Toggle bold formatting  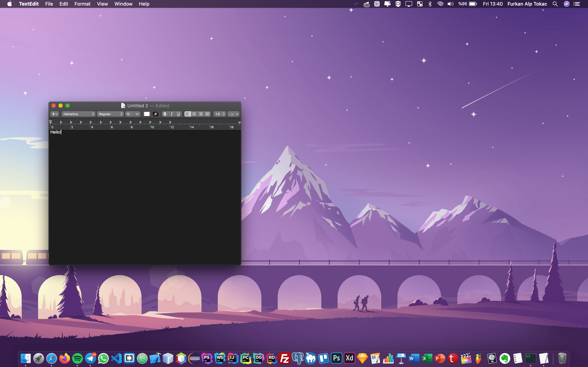[165, 114]
